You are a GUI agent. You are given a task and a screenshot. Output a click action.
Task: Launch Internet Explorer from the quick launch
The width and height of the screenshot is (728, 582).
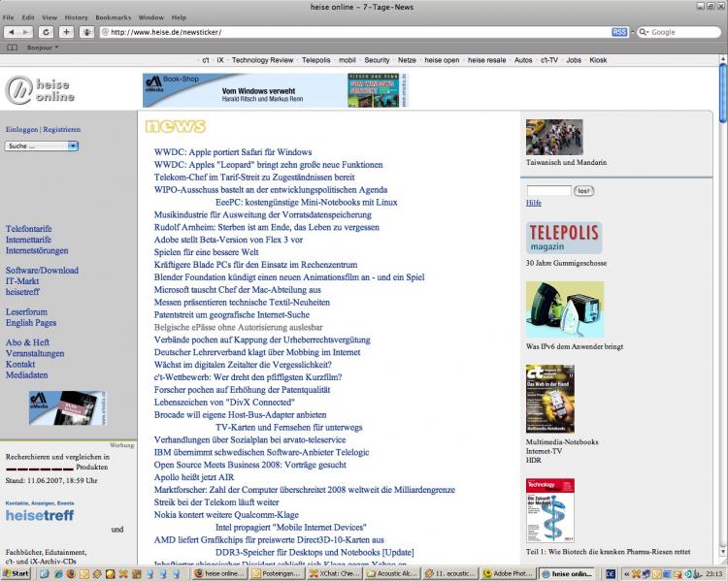click(58, 574)
